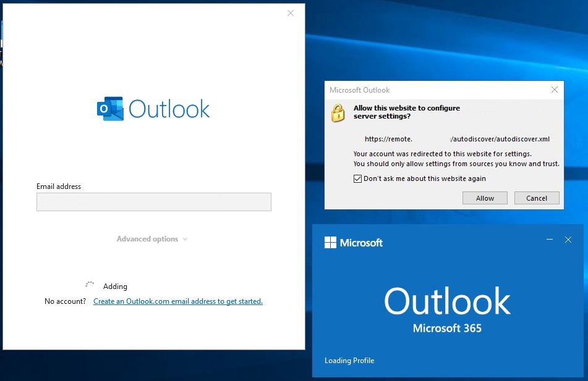Expand Advanced options
Viewport: 588px width, 381px height.
152,239
